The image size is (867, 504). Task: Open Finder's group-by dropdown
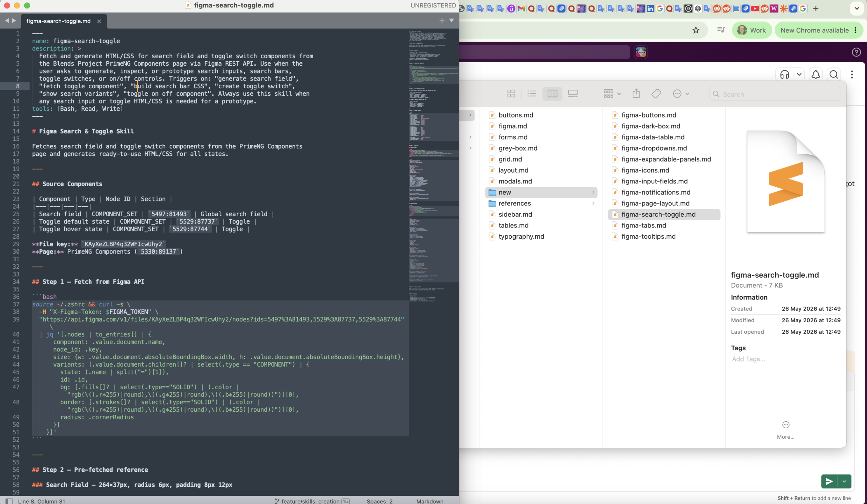pos(612,93)
